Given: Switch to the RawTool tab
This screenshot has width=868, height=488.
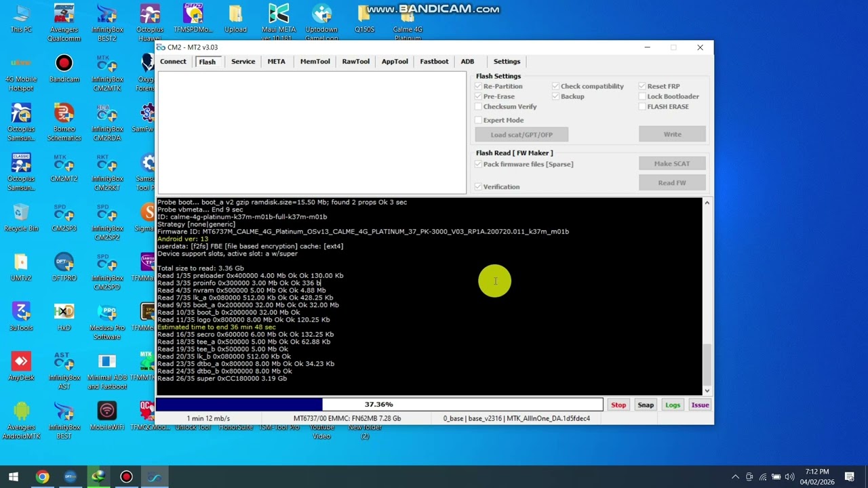Looking at the screenshot, I should click(355, 62).
